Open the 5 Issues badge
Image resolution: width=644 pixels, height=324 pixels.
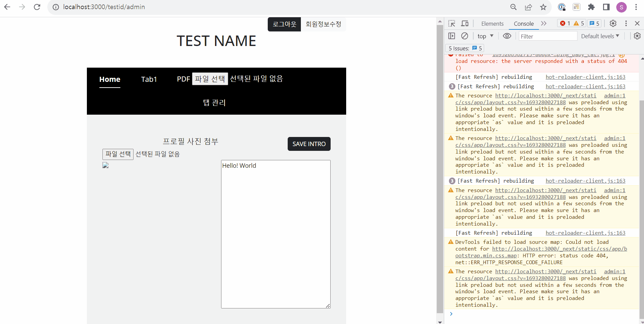click(x=465, y=48)
